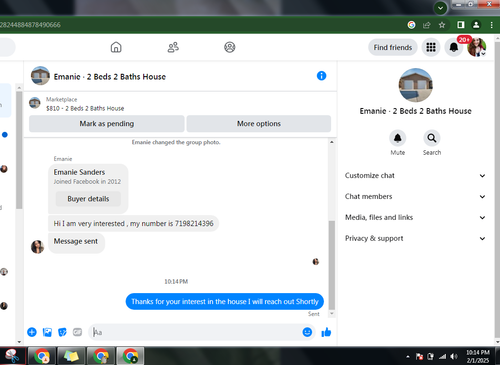The image size is (500, 365).
Task: Show hidden tray icons arrow
Action: pyautogui.click(x=408, y=357)
